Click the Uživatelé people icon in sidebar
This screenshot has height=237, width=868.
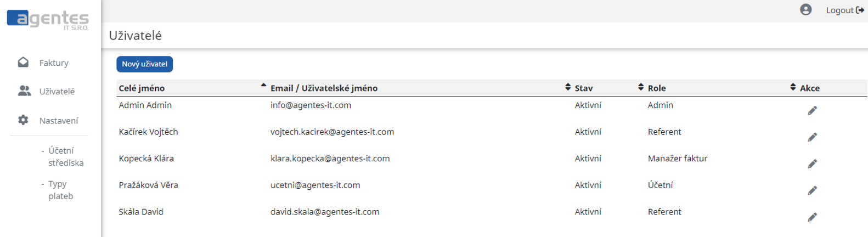[24, 91]
